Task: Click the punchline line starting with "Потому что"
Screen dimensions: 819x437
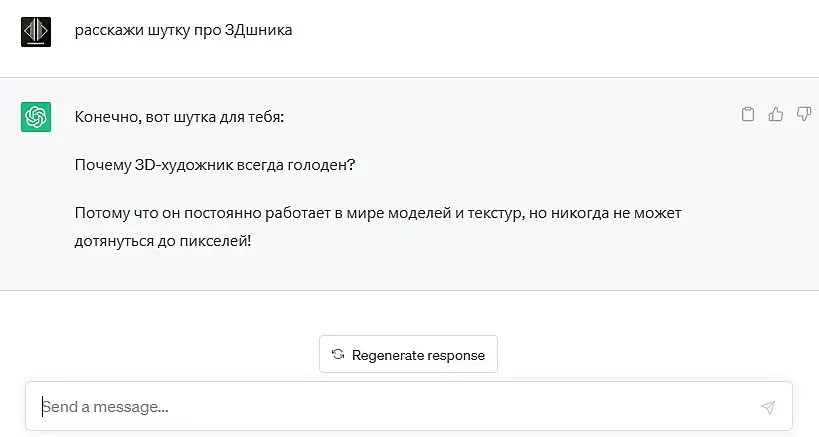Action: click(x=378, y=213)
